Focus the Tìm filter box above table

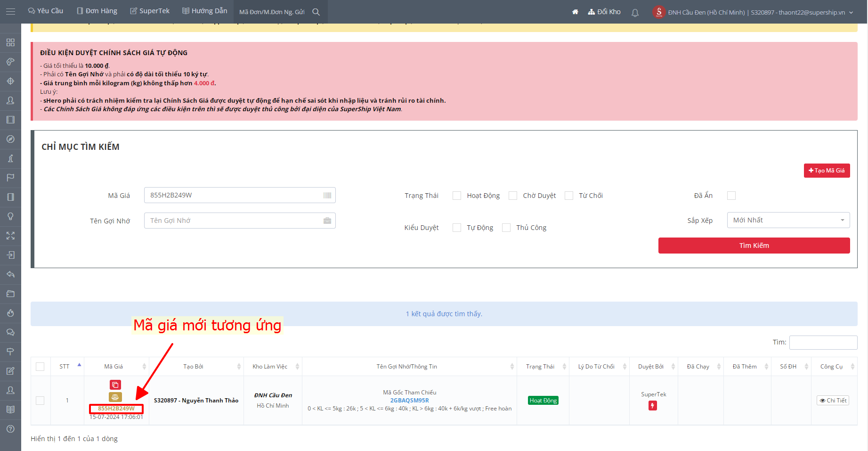pos(823,343)
